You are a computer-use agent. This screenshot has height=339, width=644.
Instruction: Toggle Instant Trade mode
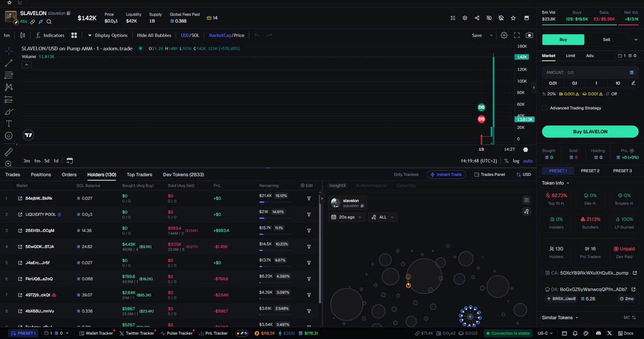pyautogui.click(x=447, y=175)
